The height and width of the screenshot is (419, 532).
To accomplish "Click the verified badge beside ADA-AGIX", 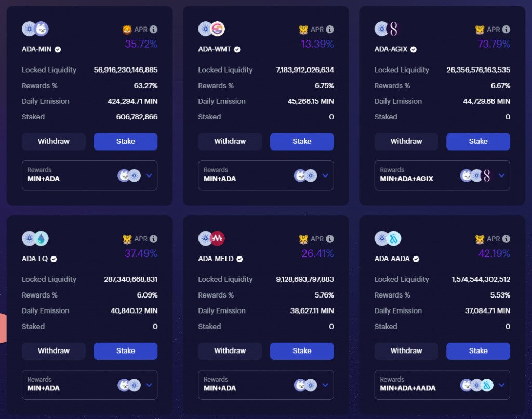I will (413, 49).
